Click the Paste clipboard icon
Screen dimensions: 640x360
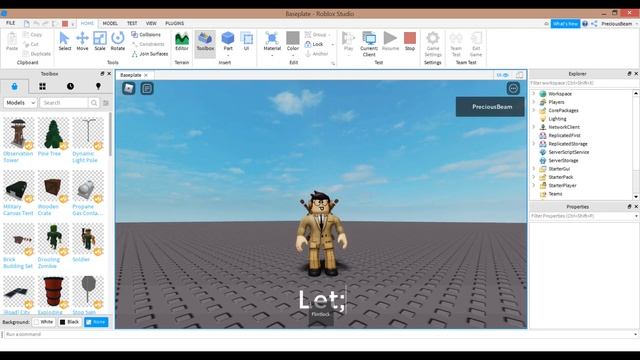[x=12, y=41]
